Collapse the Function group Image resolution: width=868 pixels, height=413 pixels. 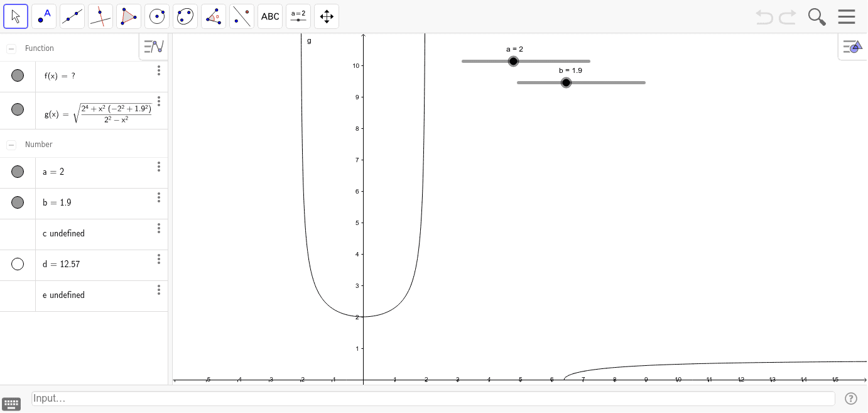coord(11,48)
